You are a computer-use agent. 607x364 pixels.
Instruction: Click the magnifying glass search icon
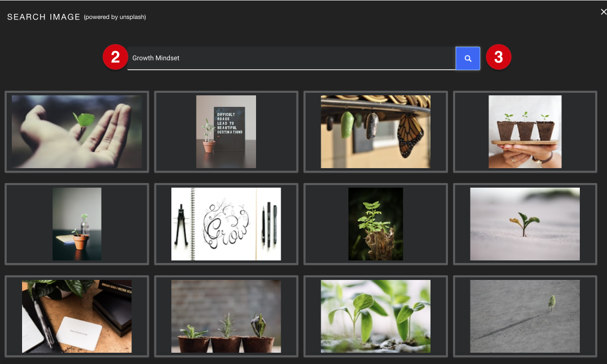[467, 58]
